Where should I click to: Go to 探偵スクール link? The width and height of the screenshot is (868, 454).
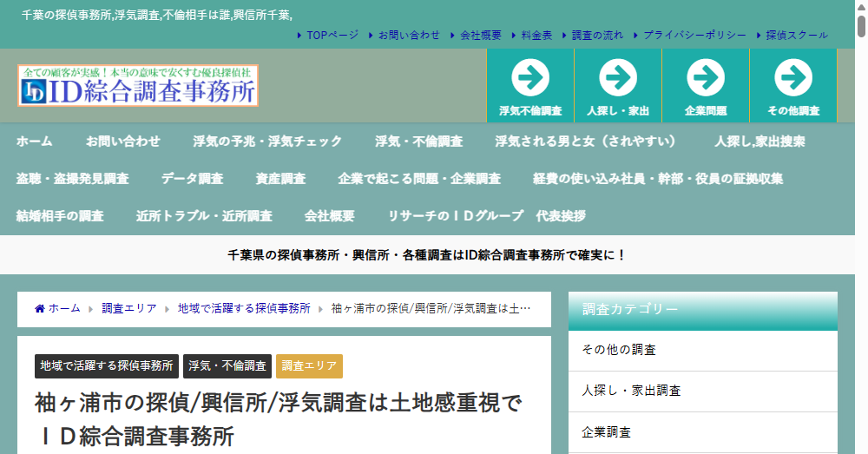click(x=797, y=36)
